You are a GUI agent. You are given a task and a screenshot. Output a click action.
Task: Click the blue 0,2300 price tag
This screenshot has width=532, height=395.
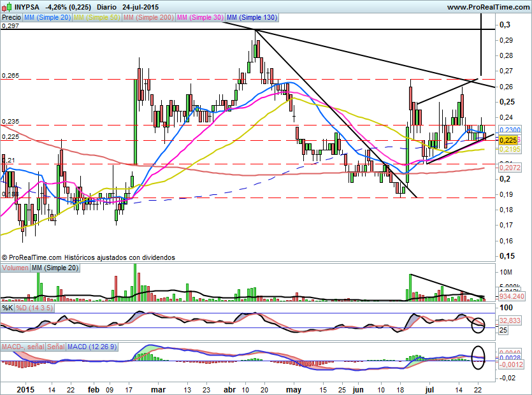tap(510, 130)
